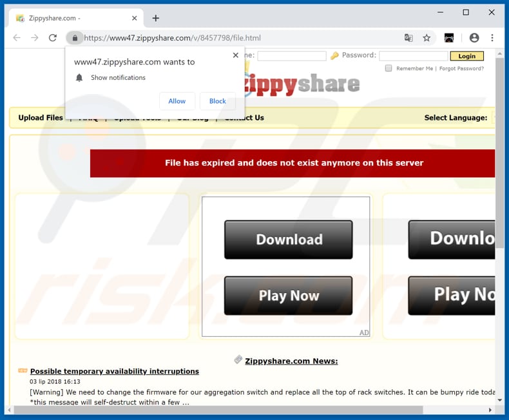Click the horizontal scrollbar thumb
This screenshot has height=420, width=509.
(218, 410)
